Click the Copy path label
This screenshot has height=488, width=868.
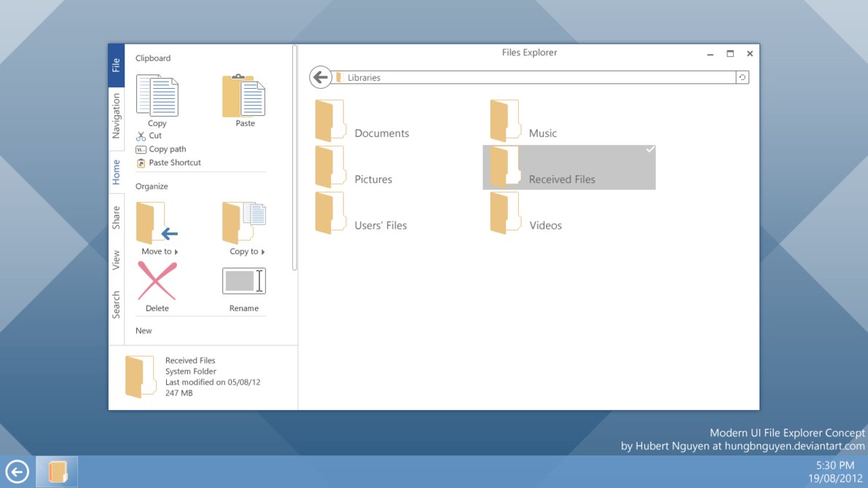pyautogui.click(x=167, y=149)
